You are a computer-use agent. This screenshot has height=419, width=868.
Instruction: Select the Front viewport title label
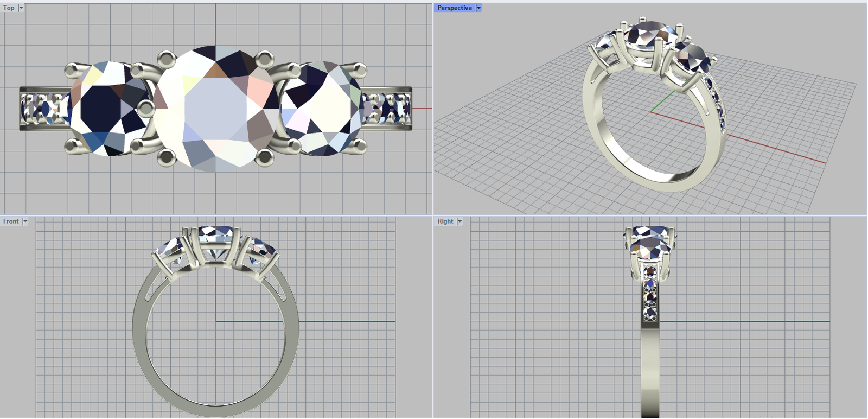coord(11,221)
